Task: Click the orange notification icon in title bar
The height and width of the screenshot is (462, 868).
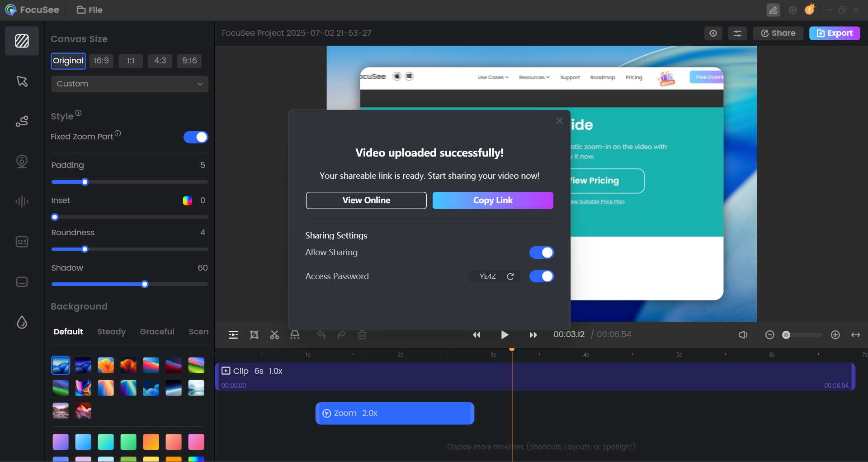Action: point(810,10)
